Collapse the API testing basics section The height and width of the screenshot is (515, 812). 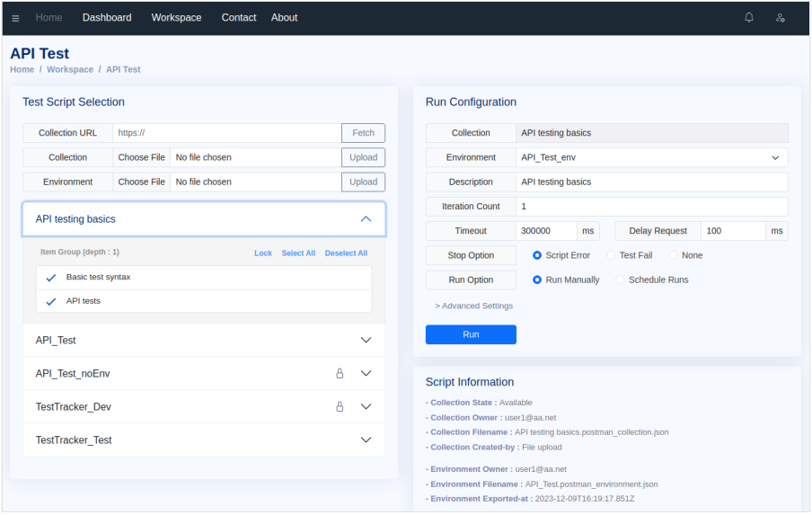pos(366,219)
